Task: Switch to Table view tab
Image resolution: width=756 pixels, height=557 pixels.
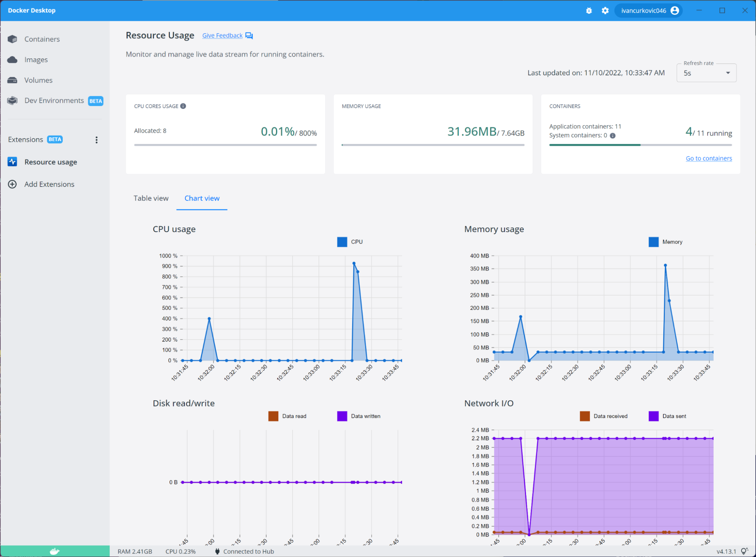Action: [151, 198]
